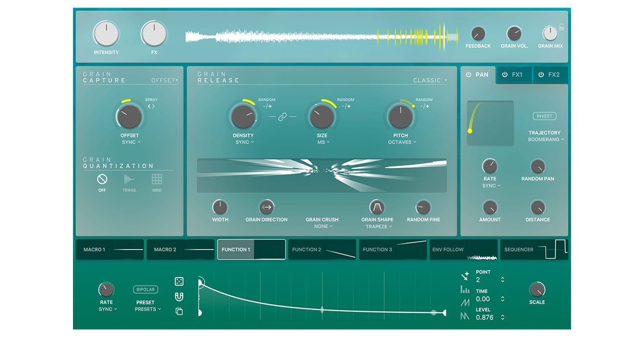
Task: Open the Presets dropdown
Action: click(148, 309)
